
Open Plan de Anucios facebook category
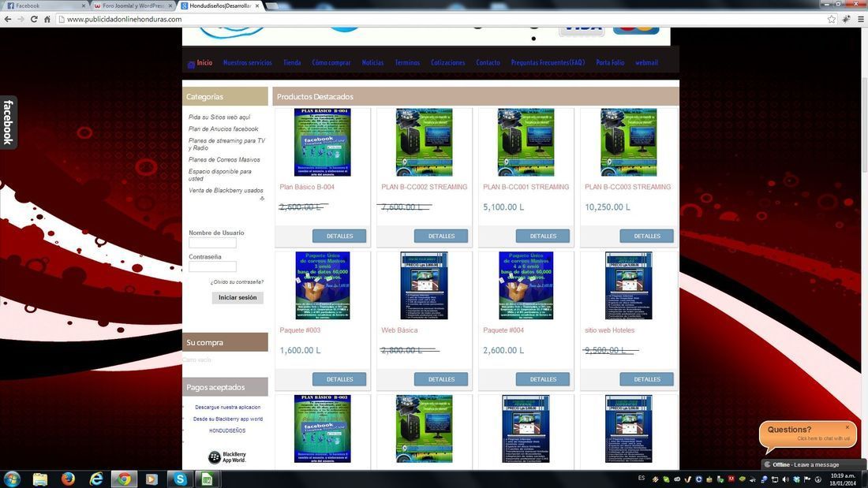223,129
